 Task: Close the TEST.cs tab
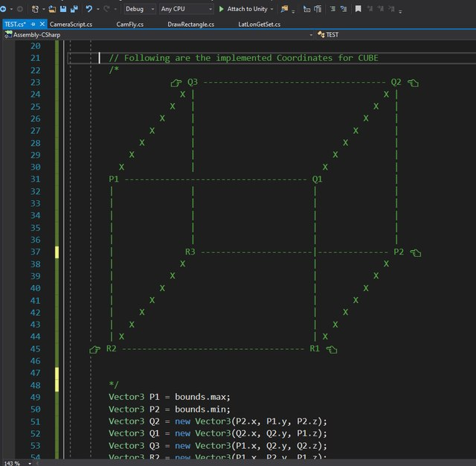point(42,25)
